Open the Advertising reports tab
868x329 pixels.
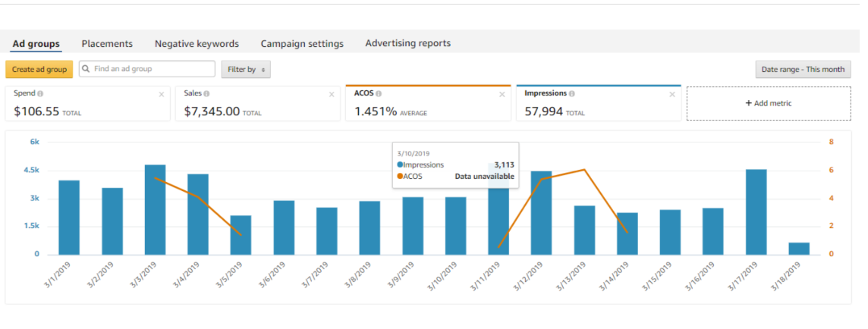click(407, 43)
